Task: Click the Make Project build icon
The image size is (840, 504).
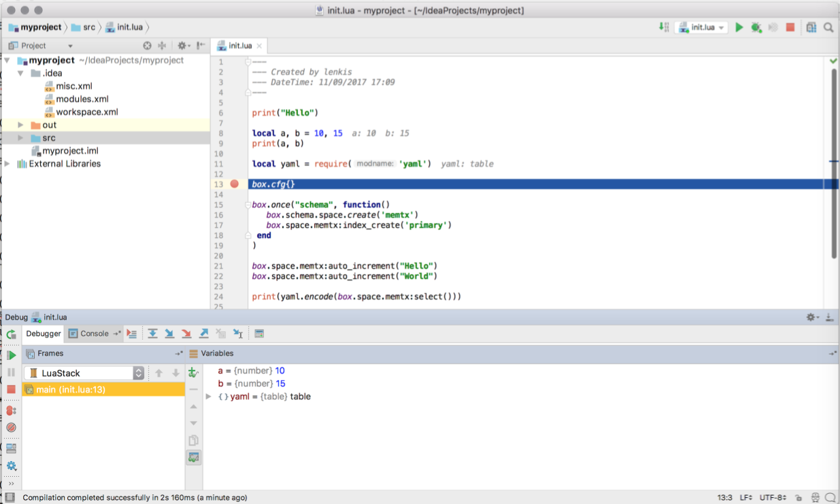Action: click(664, 27)
